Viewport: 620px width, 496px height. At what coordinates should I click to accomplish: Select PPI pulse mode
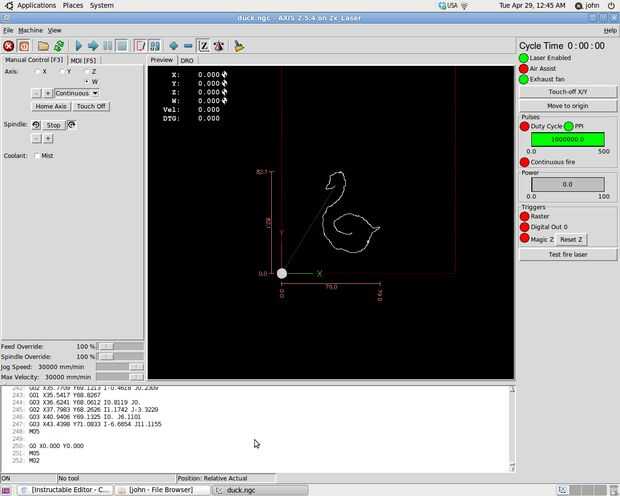[569, 127]
